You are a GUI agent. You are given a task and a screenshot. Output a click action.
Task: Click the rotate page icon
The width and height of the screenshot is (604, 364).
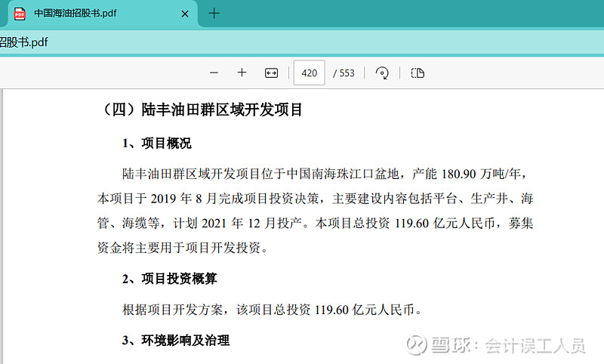coord(382,72)
